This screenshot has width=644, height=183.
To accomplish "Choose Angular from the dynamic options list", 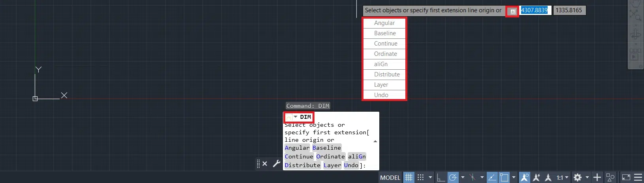I will [384, 23].
